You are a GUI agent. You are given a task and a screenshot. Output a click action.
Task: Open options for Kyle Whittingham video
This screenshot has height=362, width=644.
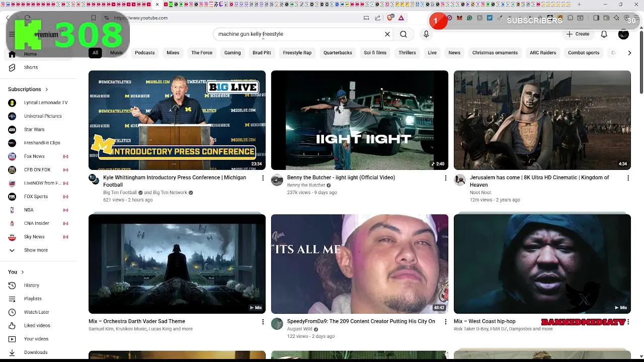tap(263, 178)
